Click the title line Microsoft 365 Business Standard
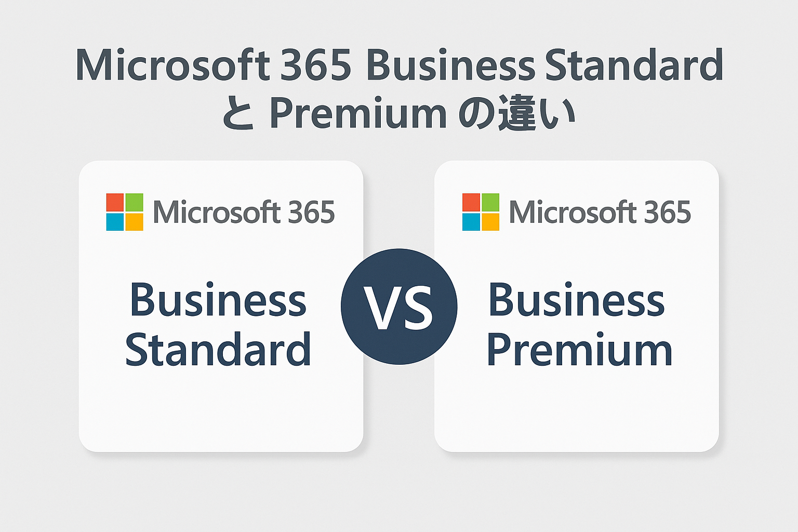The width and height of the screenshot is (798, 532). tap(399, 65)
